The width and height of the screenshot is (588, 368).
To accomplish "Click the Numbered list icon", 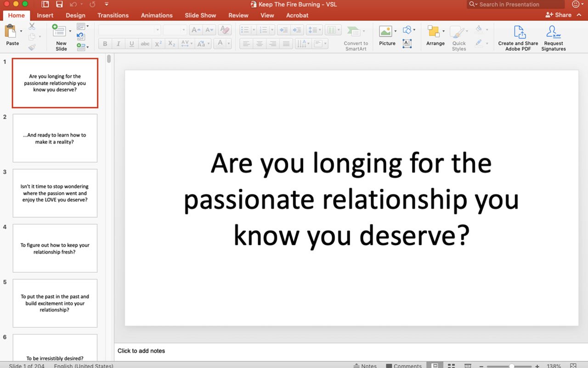I will point(264,30).
